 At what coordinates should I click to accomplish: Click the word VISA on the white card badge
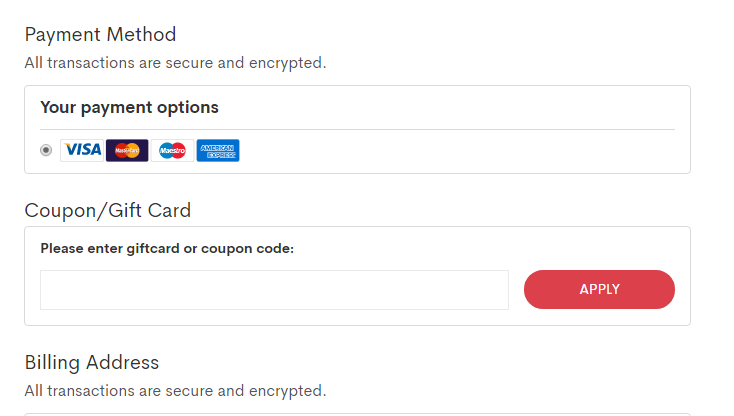coord(83,150)
